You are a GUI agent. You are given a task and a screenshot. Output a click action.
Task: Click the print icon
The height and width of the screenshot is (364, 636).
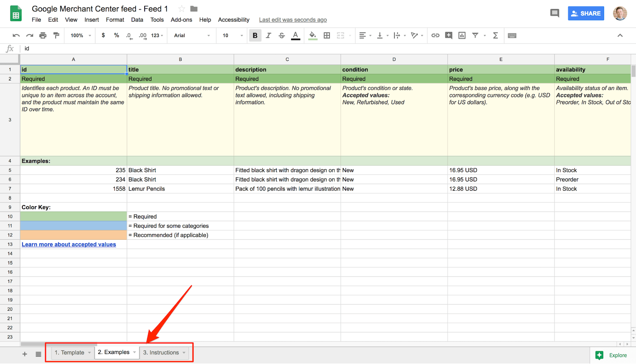tap(43, 36)
